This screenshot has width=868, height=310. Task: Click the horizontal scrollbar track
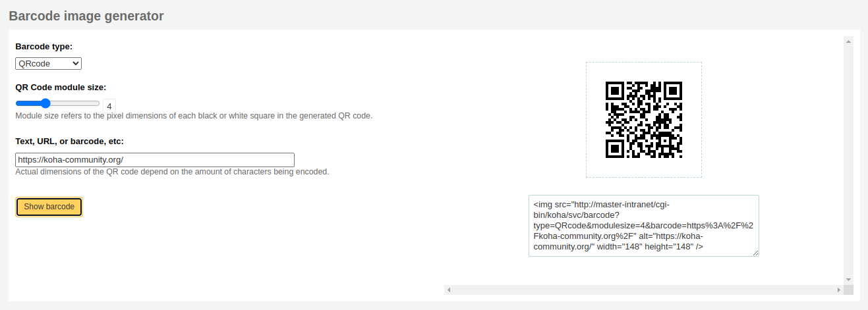point(643,290)
